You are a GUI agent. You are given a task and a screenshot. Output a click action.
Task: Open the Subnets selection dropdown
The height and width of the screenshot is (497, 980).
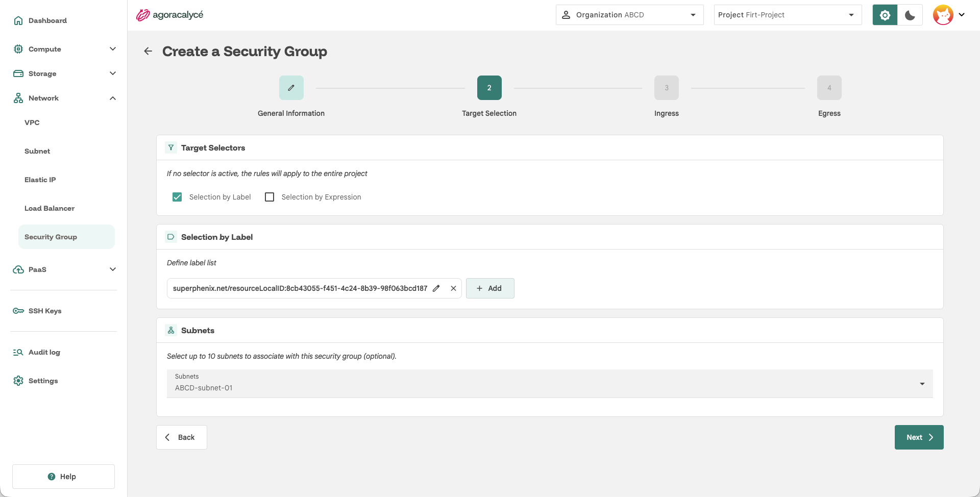[x=550, y=384]
